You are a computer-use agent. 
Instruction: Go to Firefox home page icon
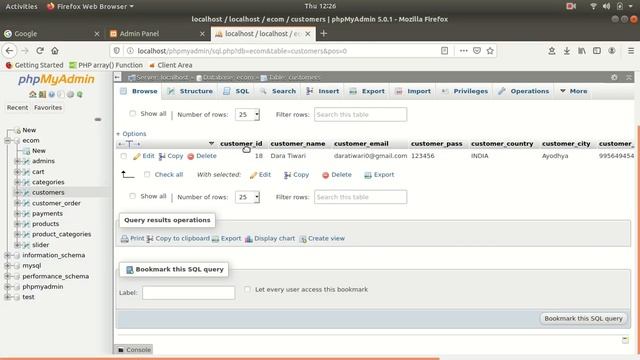55,51
